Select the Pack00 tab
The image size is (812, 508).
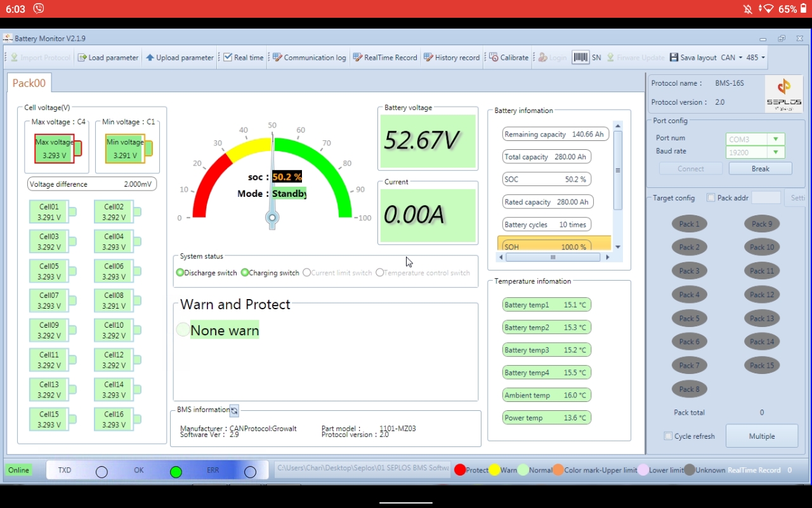[29, 83]
